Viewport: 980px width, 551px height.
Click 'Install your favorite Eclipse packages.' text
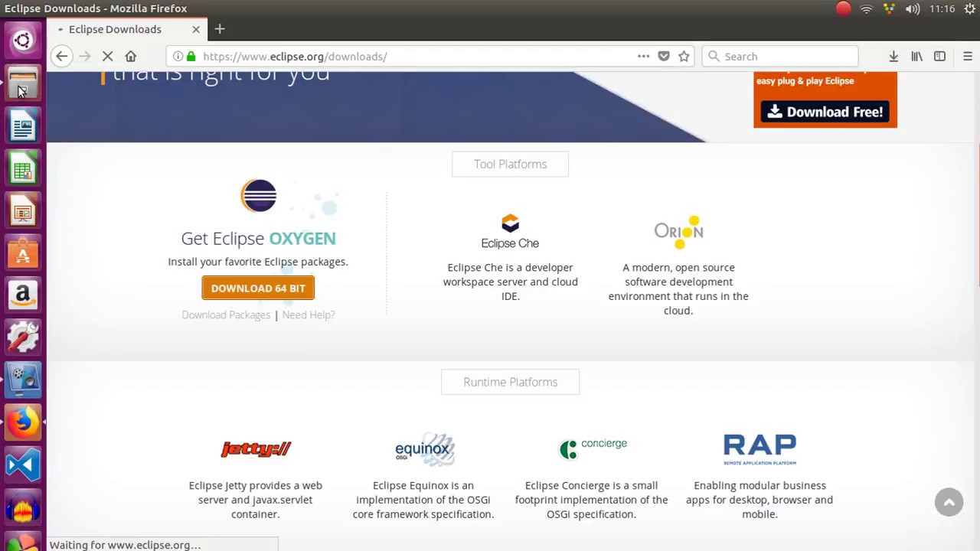pos(258,262)
